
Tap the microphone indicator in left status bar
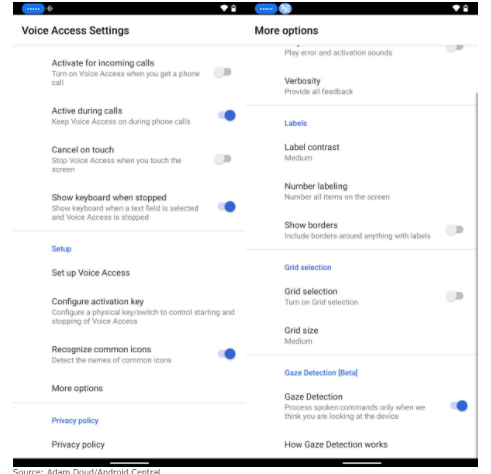click(x=50, y=9)
